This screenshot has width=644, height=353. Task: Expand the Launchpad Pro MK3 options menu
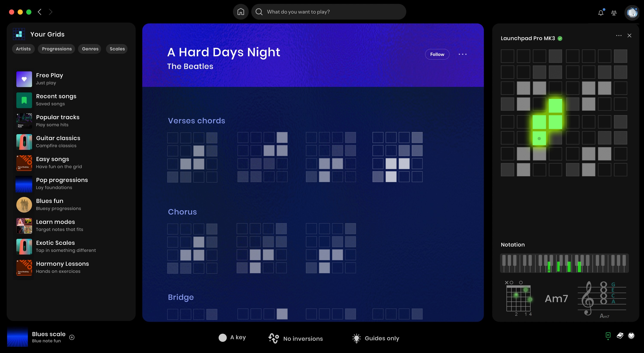pos(619,36)
